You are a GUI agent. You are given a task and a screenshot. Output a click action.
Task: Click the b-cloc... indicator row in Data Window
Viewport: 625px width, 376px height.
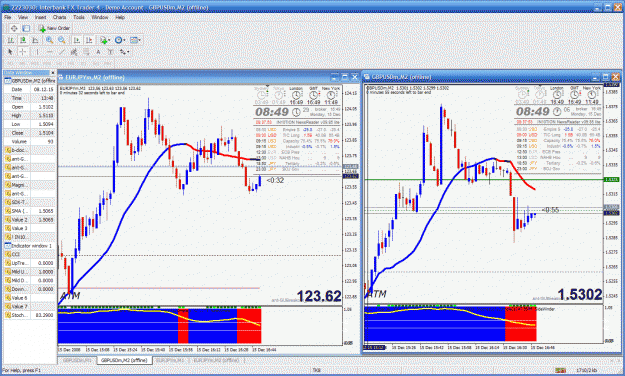(x=29, y=150)
